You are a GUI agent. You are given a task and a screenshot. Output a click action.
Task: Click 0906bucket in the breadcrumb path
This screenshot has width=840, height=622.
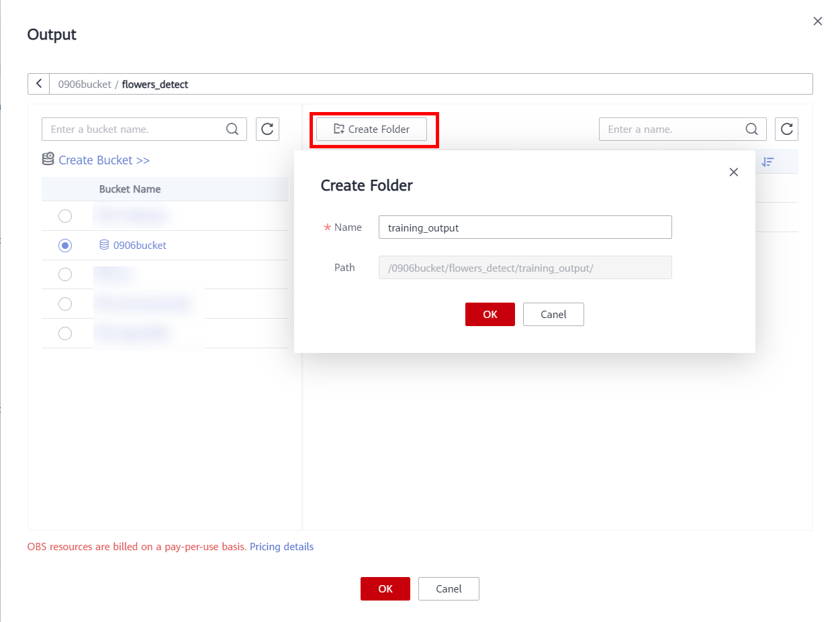(x=85, y=85)
